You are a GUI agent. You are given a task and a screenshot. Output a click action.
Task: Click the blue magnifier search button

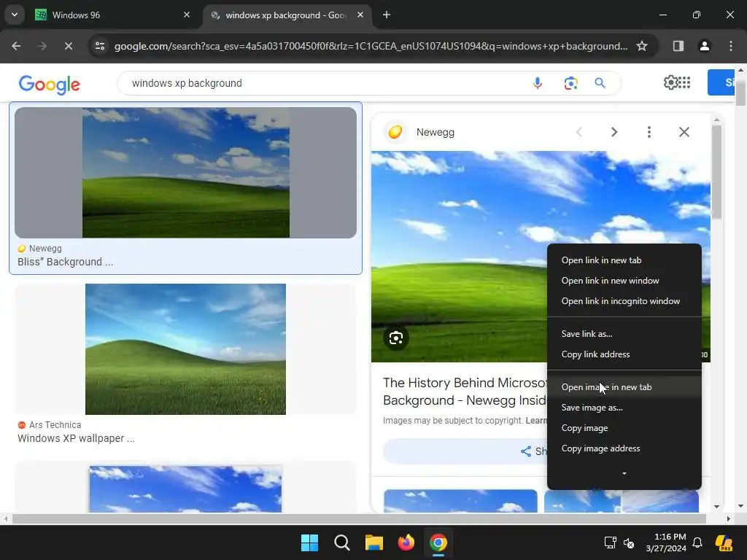click(600, 83)
